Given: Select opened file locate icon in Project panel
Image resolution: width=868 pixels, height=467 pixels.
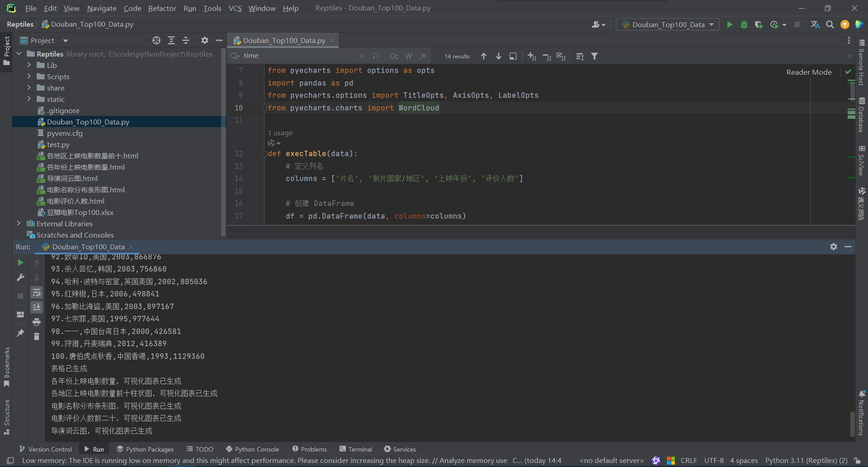Looking at the screenshot, I should click(156, 40).
